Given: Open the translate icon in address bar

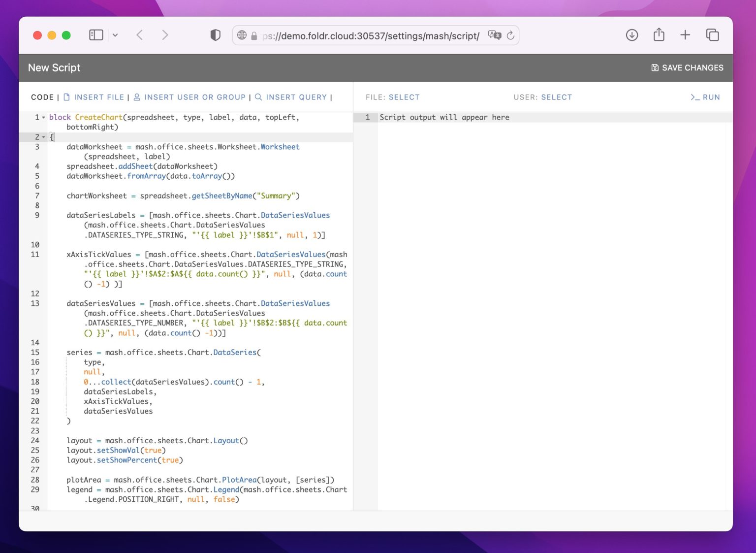Looking at the screenshot, I should click(494, 34).
